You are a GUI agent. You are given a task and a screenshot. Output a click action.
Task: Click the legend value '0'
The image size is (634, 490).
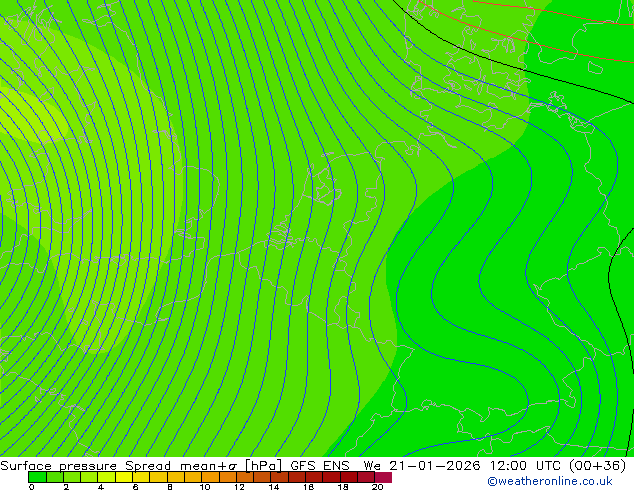tap(32, 487)
